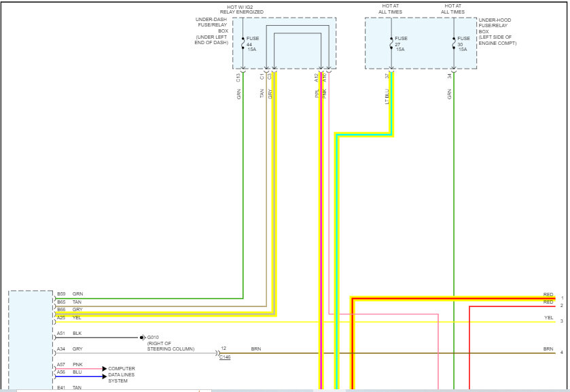Click the 'RED' label at continuation 1
This screenshot has height=392, width=570.
click(x=548, y=295)
